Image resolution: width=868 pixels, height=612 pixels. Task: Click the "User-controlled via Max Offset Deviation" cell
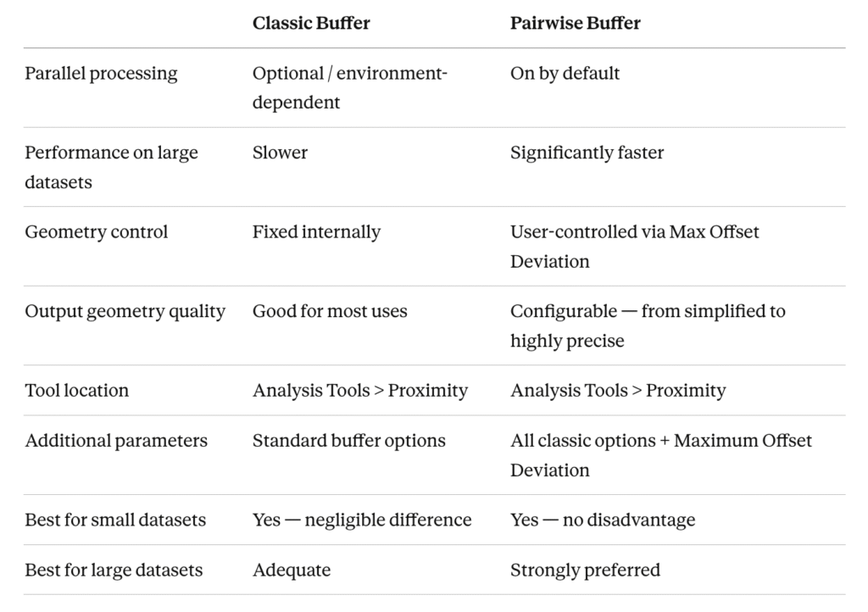coord(634,246)
